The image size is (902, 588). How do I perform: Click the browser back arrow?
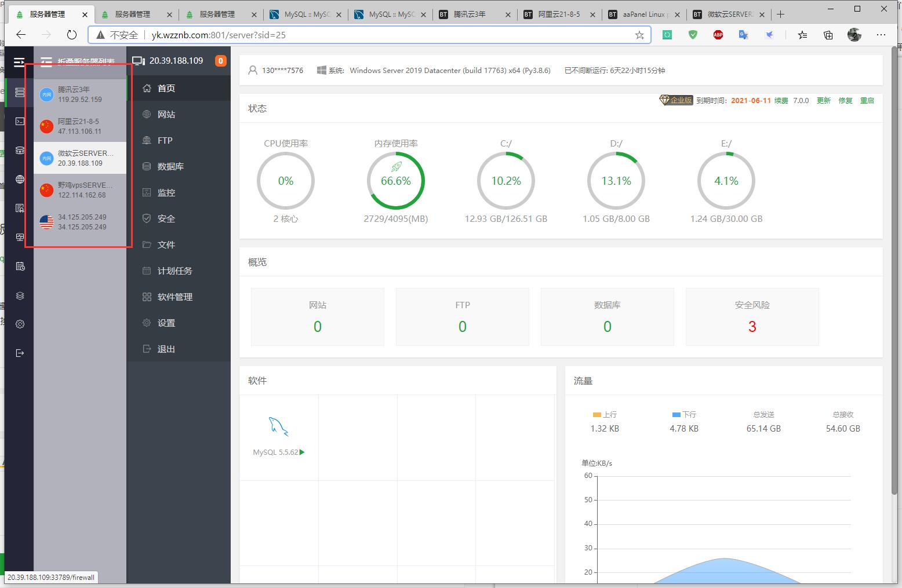(21, 35)
